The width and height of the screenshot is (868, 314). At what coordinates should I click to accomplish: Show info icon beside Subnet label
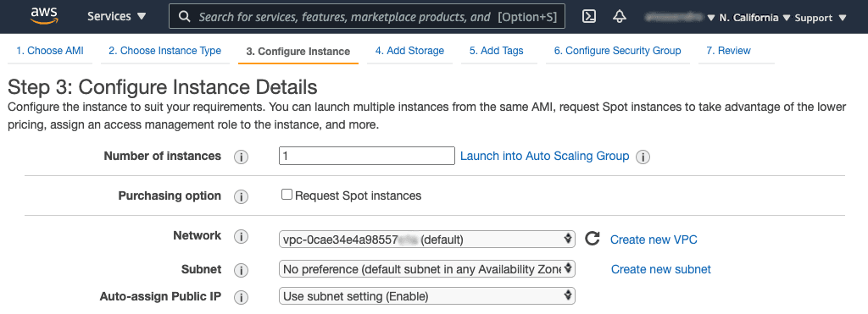coord(241,270)
